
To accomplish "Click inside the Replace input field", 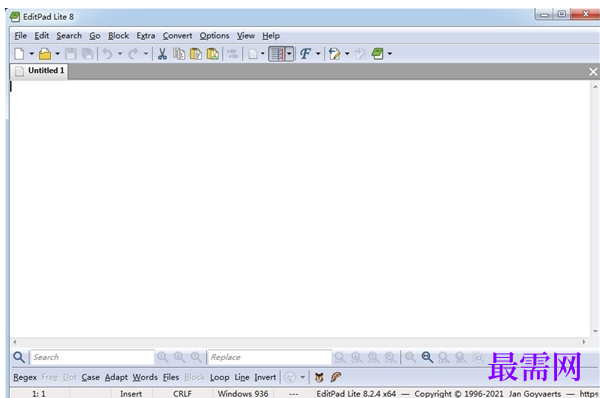I will tap(269, 357).
